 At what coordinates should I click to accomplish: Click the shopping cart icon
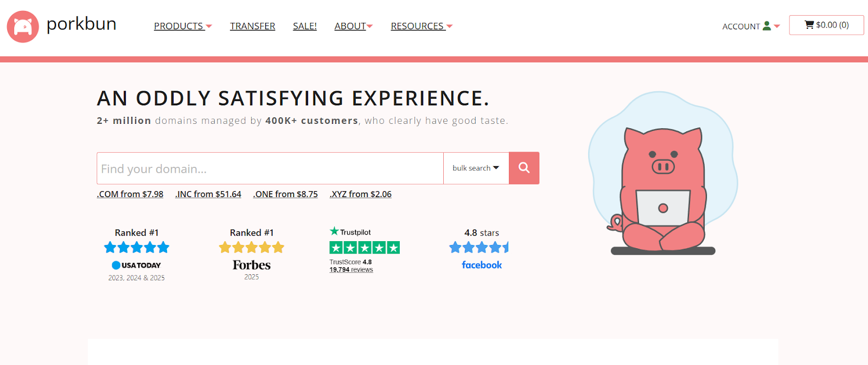point(809,25)
